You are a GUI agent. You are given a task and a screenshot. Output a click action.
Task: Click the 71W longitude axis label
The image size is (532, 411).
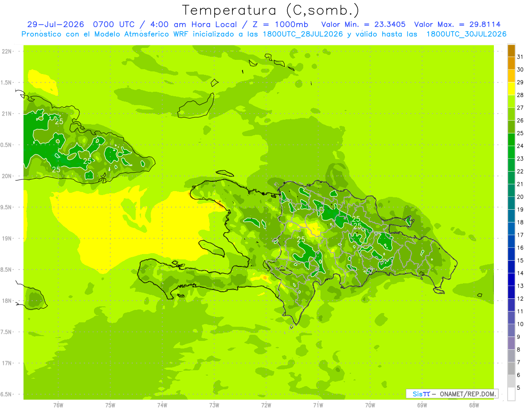pyautogui.click(x=318, y=405)
